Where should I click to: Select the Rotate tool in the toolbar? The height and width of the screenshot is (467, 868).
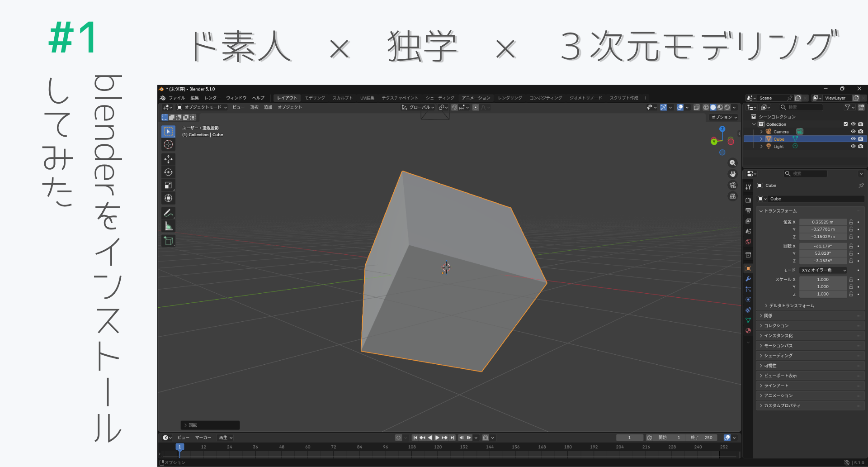point(168,172)
